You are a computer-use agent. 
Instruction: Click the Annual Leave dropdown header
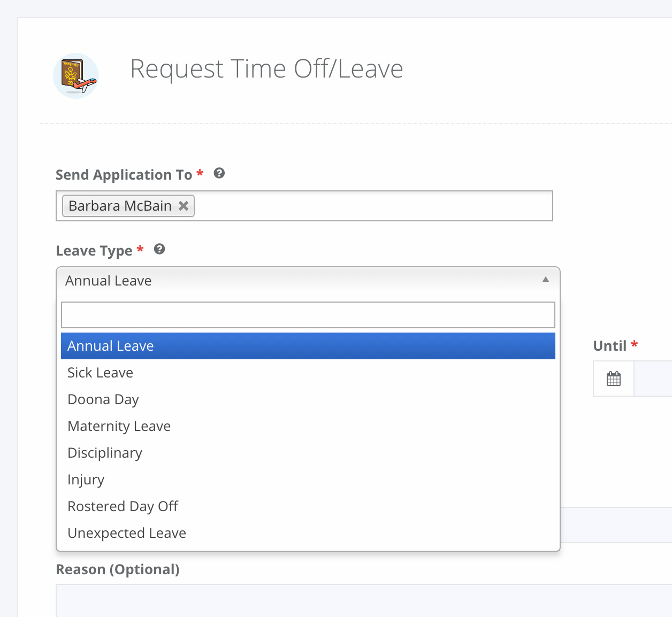coord(308,281)
